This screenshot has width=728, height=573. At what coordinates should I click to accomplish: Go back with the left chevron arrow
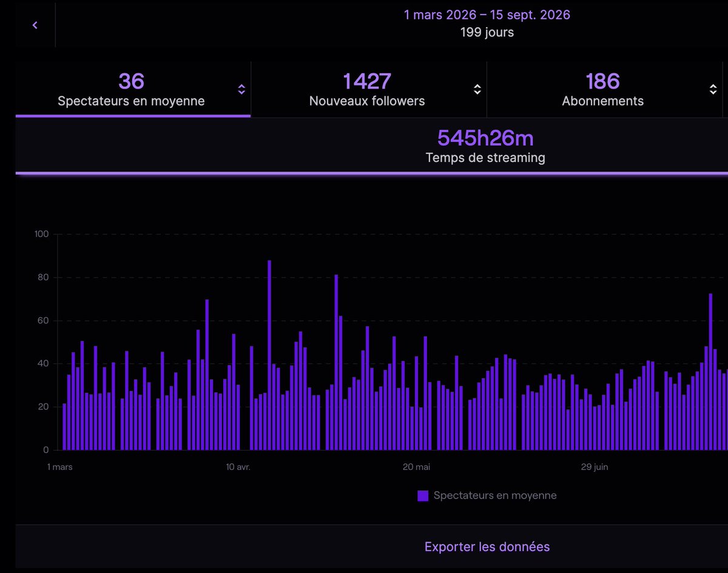click(35, 25)
